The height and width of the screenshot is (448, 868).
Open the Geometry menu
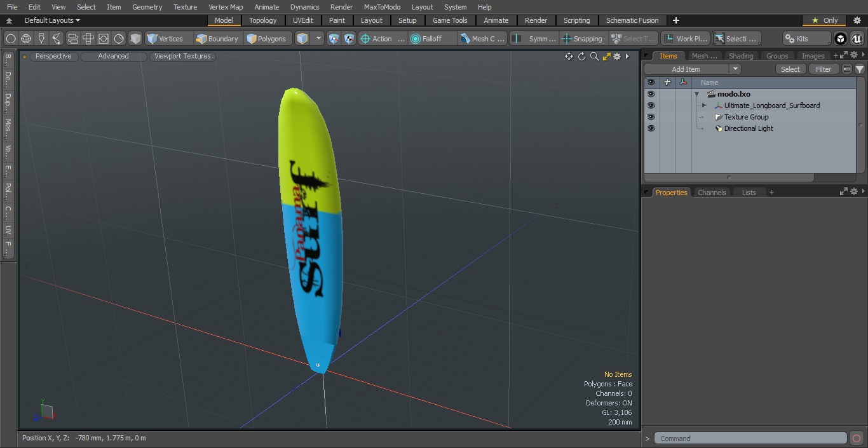click(x=147, y=7)
